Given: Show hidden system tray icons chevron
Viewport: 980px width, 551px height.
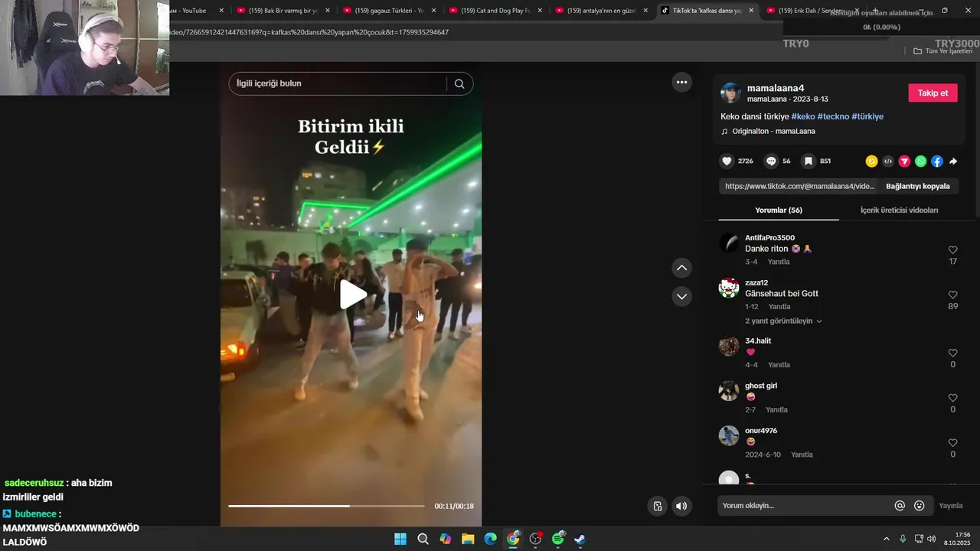Looking at the screenshot, I should (x=887, y=539).
